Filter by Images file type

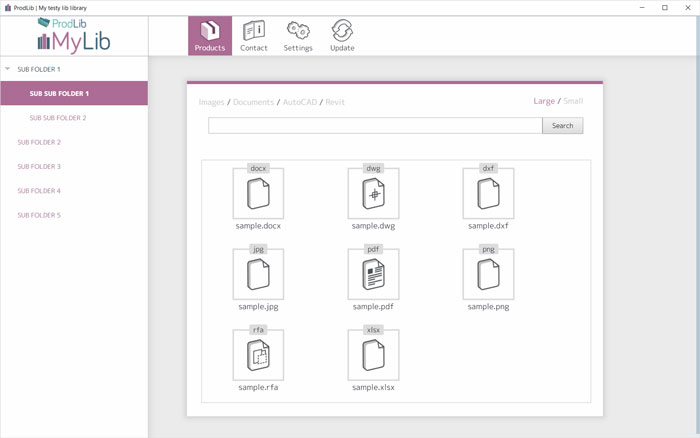coord(211,102)
